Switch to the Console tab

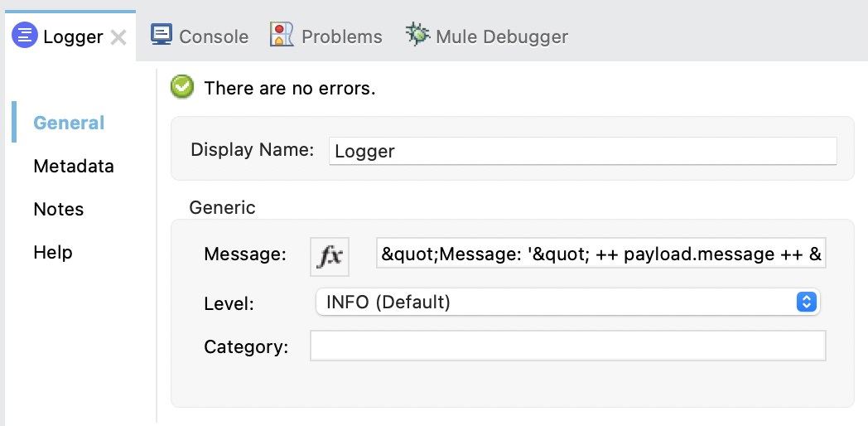point(213,36)
